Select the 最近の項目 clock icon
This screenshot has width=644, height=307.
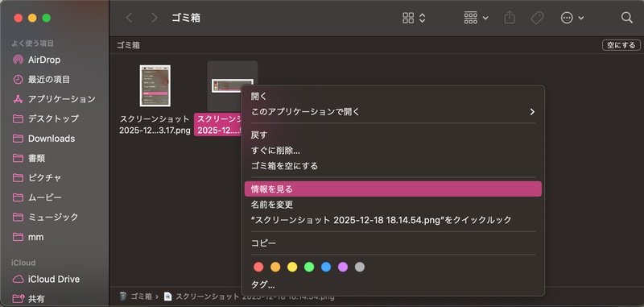click(x=18, y=79)
